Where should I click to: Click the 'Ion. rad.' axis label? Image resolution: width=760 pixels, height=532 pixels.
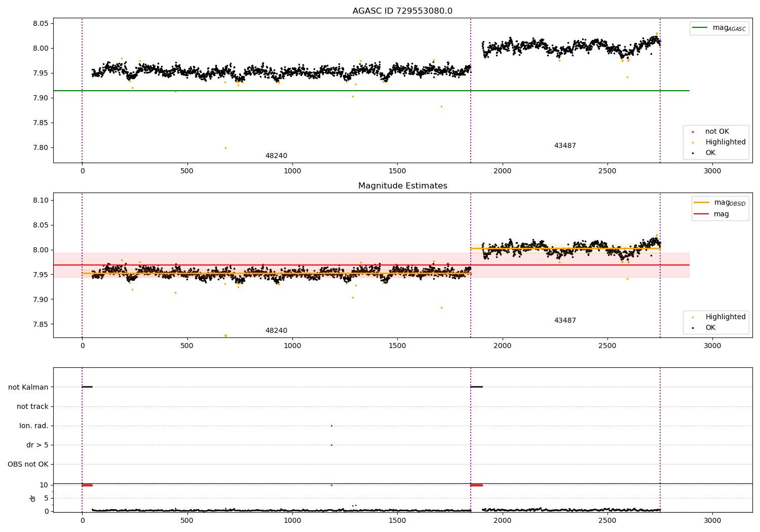[34, 426]
